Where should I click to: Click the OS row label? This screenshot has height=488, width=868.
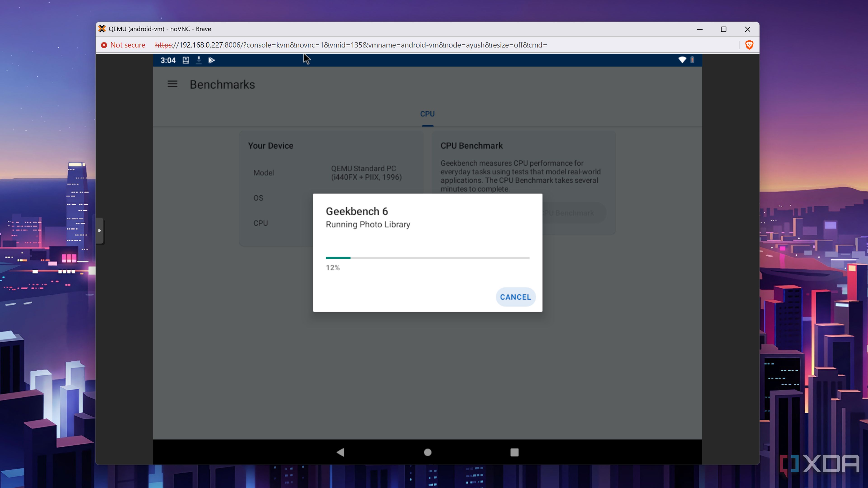tap(258, 198)
